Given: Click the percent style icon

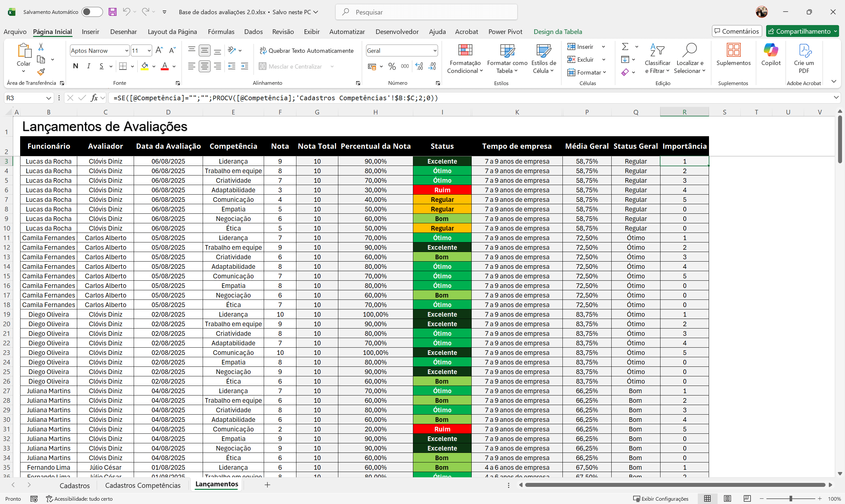Looking at the screenshot, I should tap(392, 67).
